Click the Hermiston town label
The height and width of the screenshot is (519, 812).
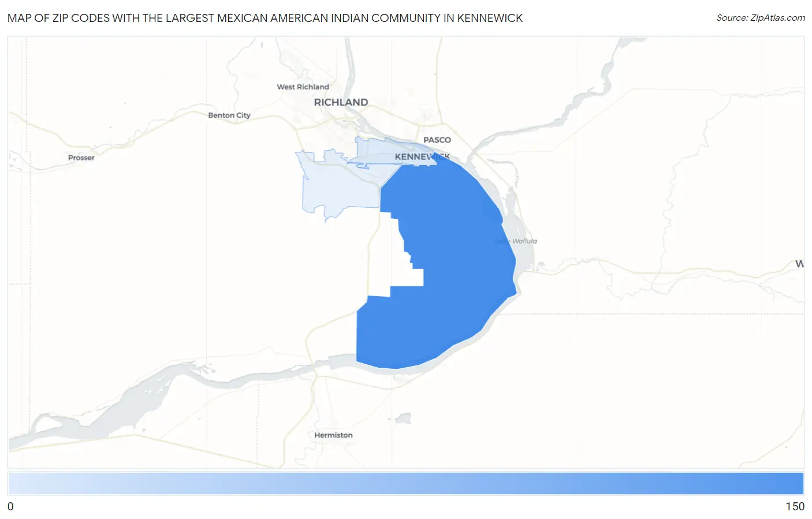[333, 435]
